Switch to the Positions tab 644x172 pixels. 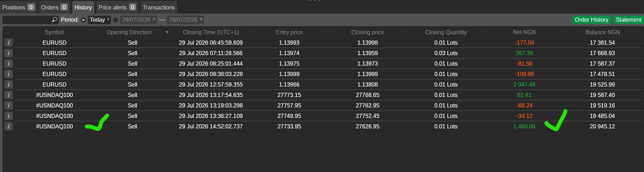point(18,7)
